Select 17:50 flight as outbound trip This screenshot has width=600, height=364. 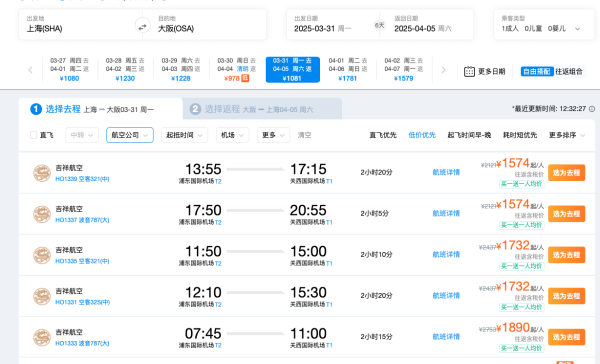tap(566, 214)
